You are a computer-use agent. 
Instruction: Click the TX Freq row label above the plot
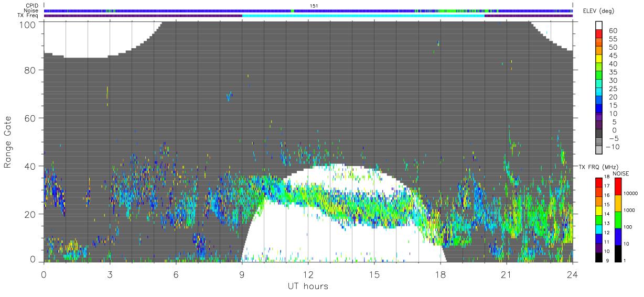point(29,15)
